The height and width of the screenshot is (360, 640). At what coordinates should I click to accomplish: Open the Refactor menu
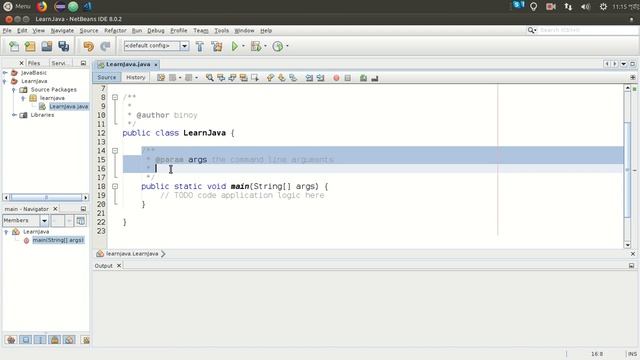click(115, 31)
